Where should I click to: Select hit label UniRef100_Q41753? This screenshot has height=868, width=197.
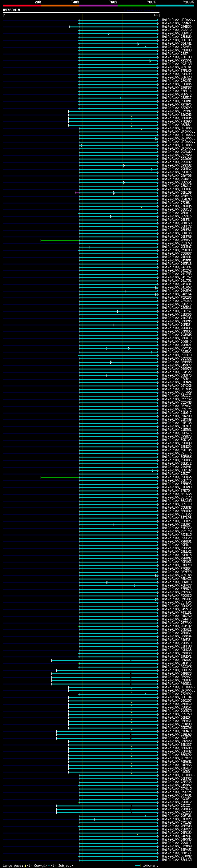point(176,274)
